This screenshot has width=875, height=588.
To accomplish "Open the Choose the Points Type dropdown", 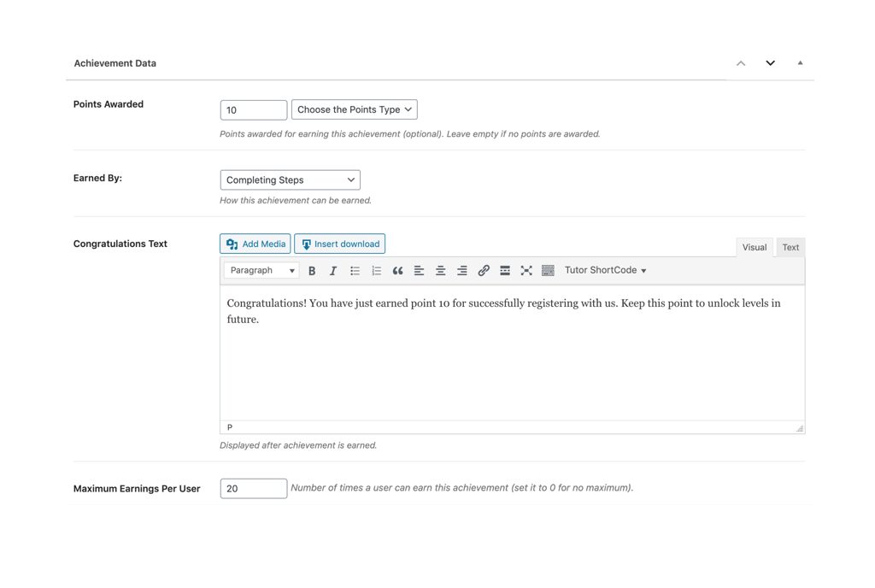I will click(x=354, y=109).
